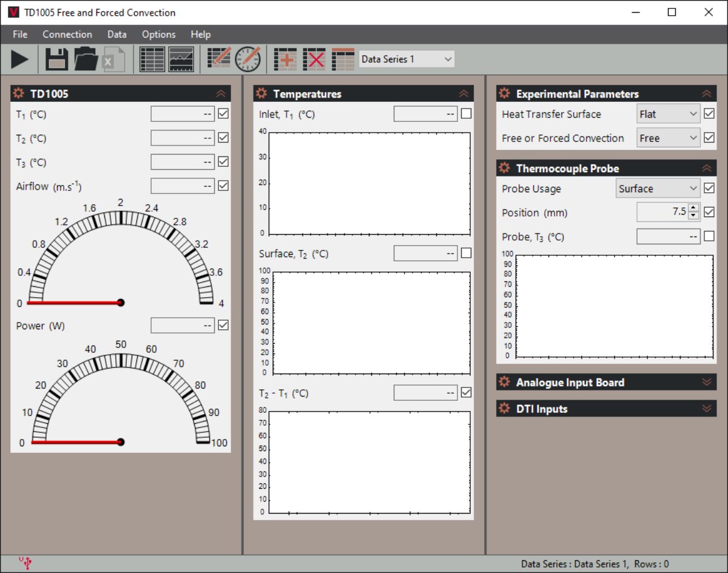The width and height of the screenshot is (728, 573).
Task: Open the Data menu
Action: [x=117, y=34]
